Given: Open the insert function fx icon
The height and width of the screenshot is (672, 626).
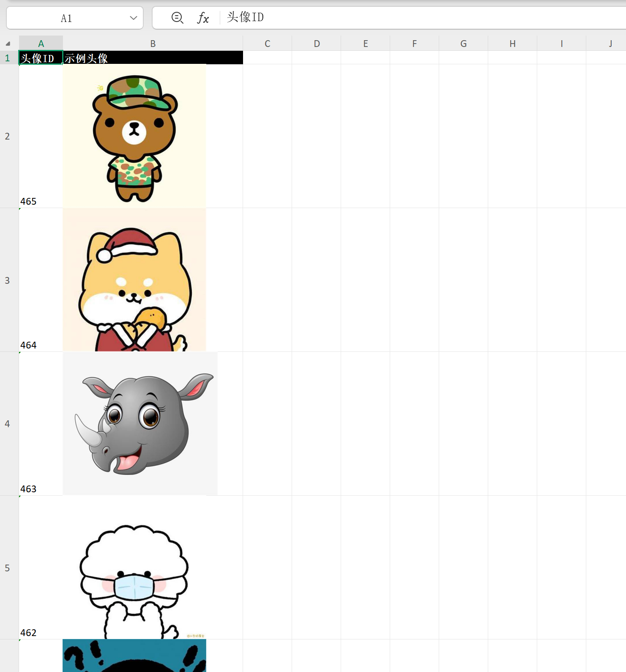Looking at the screenshot, I should pos(203,18).
